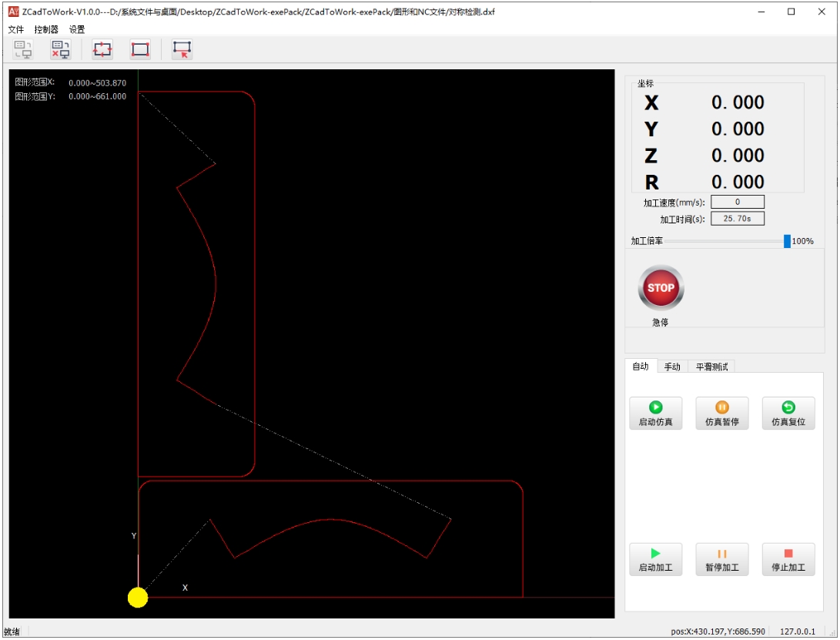Open the 文件 menu
This screenshot has width=840, height=640.
(x=16, y=29)
